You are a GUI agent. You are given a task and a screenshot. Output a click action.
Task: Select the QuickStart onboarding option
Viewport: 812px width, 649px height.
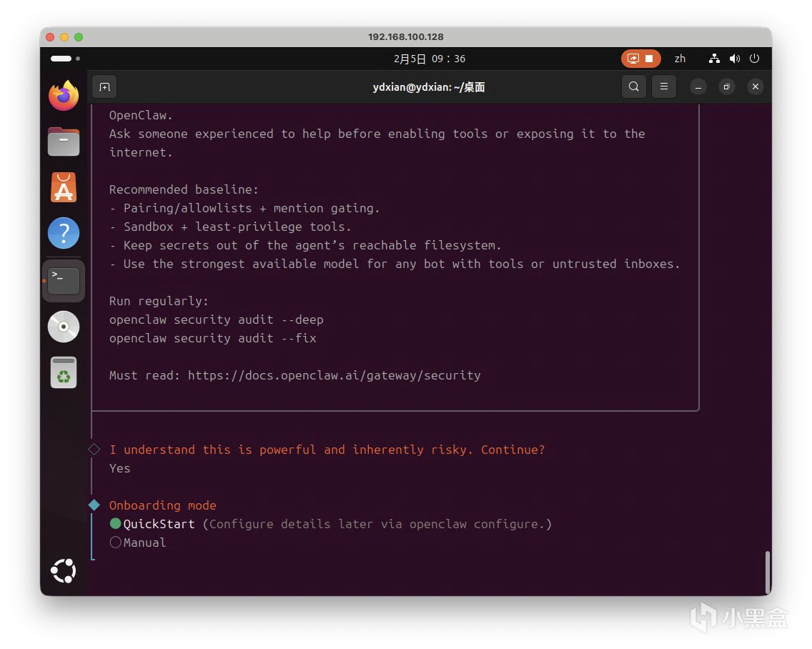(116, 524)
